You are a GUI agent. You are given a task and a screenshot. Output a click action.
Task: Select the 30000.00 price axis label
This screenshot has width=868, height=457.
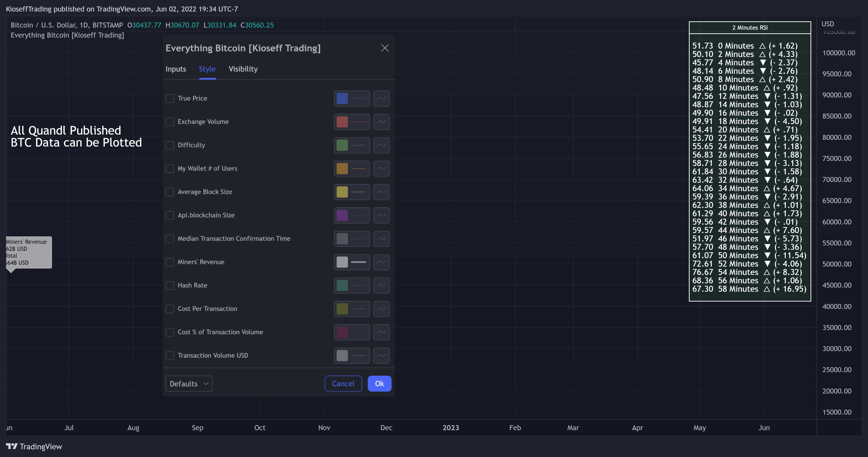coord(837,349)
